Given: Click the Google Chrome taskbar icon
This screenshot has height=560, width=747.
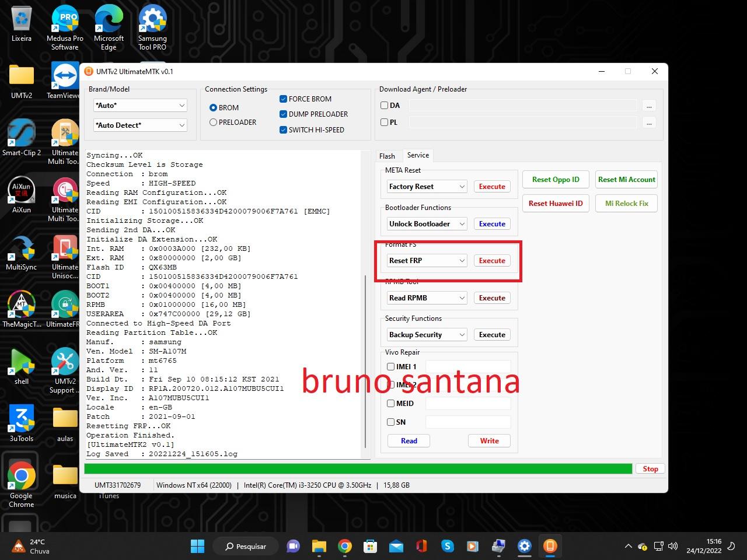Looking at the screenshot, I should (345, 546).
